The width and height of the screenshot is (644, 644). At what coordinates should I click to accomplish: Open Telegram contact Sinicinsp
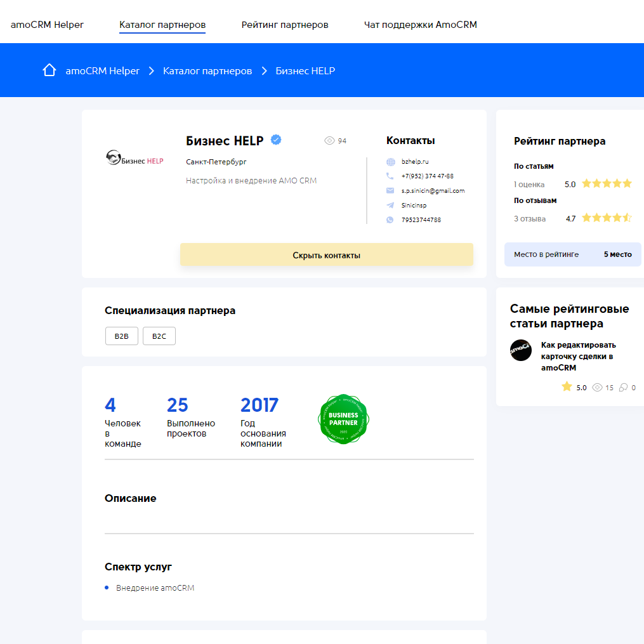(414, 206)
